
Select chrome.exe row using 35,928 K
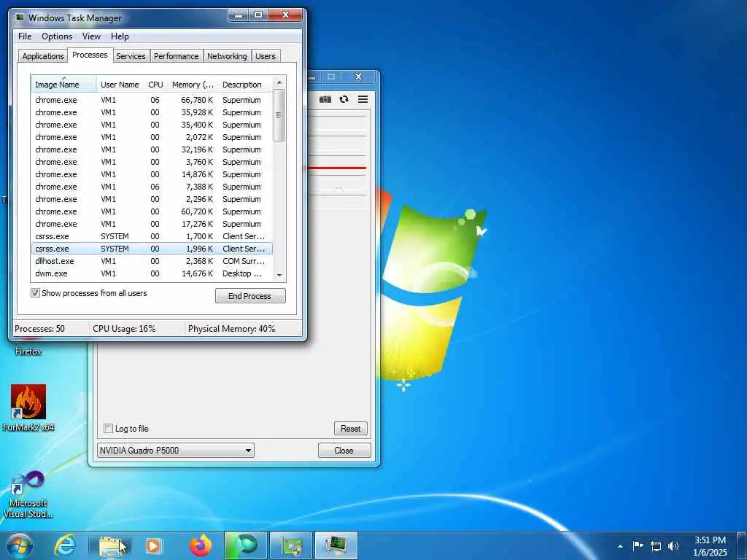pyautogui.click(x=152, y=112)
